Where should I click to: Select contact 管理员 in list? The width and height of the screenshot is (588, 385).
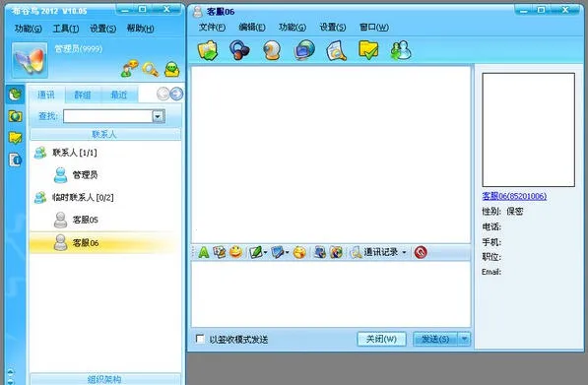click(105, 174)
